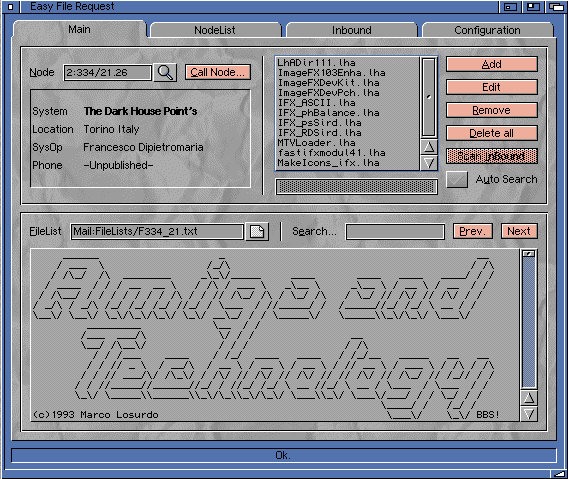
Task: Click the Ok. status bar at bottom
Action: click(284, 455)
